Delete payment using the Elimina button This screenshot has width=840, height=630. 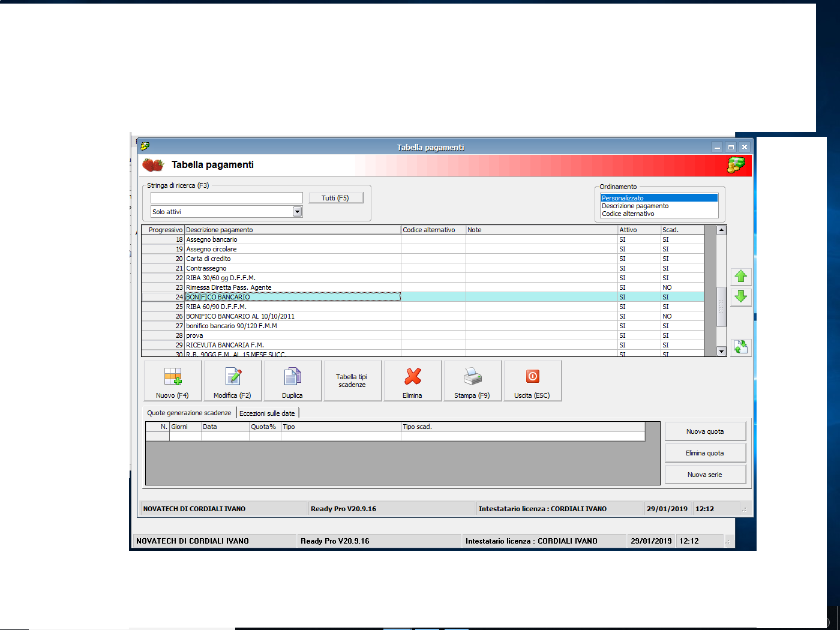(413, 381)
